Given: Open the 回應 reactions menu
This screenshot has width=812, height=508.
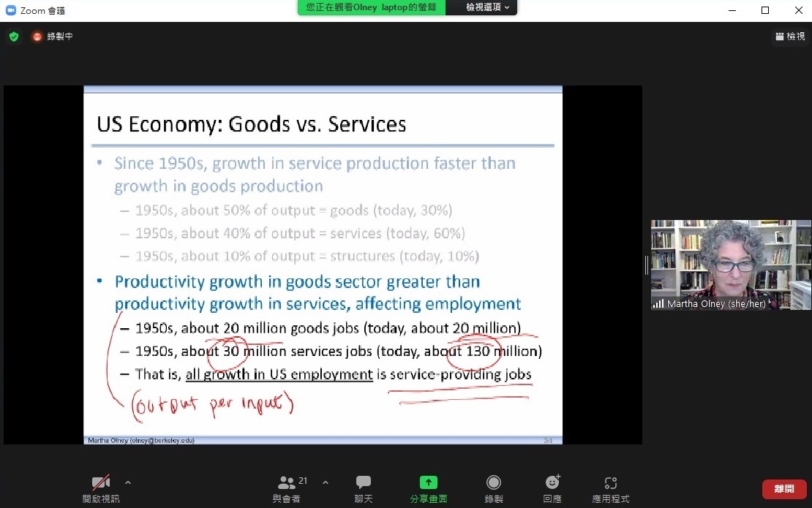Looking at the screenshot, I should click(552, 483).
